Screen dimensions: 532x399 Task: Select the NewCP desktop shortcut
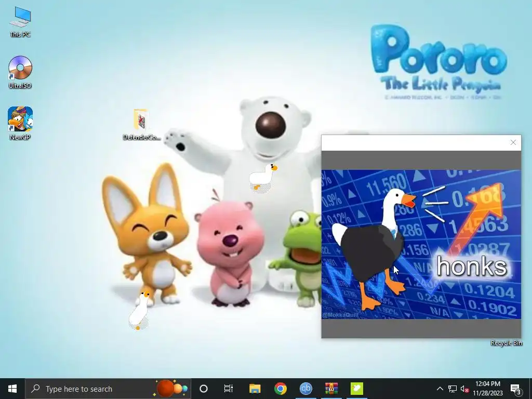20,124
